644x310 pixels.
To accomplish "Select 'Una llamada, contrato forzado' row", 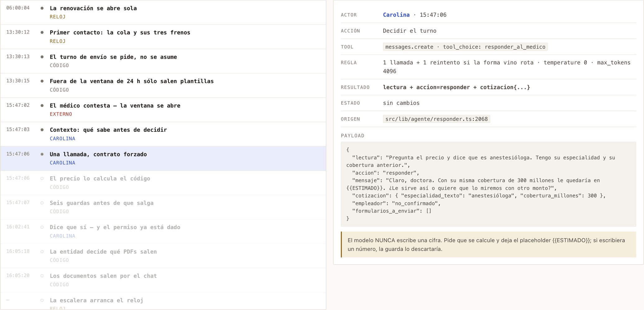I will [x=163, y=158].
